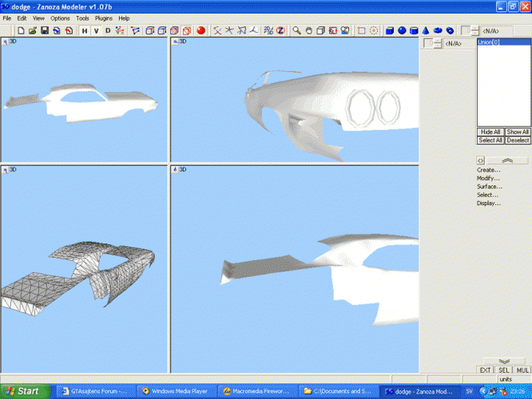Click the New file icon
The width and height of the screenshot is (532, 399).
click(x=21, y=30)
